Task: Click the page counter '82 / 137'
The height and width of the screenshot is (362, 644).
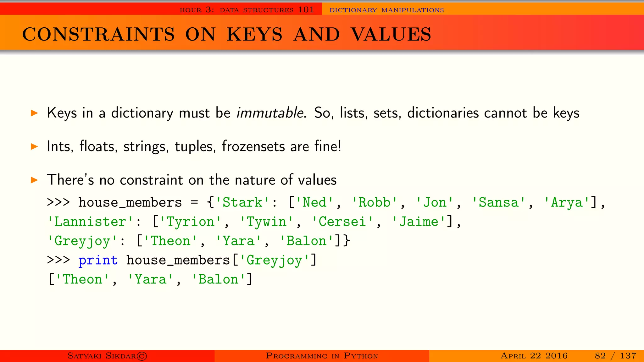Action: pos(616,356)
